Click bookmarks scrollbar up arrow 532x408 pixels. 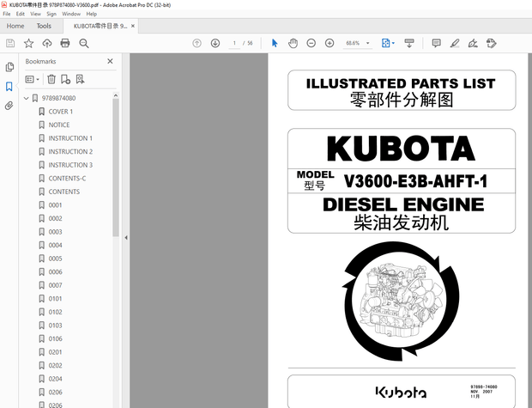[x=116, y=95]
